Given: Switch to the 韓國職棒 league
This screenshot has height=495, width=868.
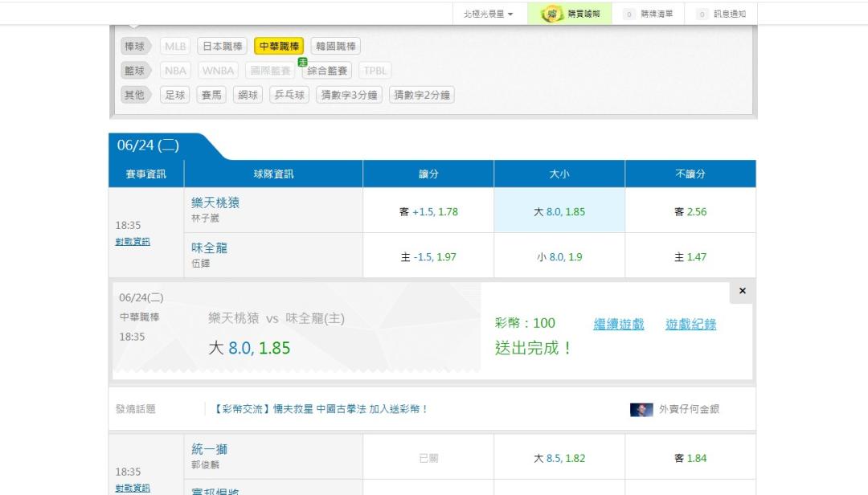Looking at the screenshot, I should pos(335,47).
